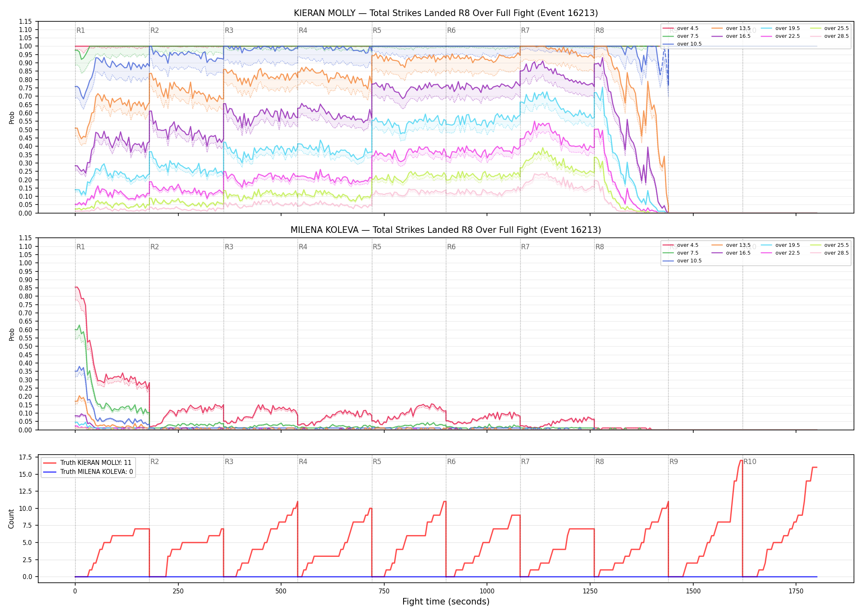Click R10 round marker in Count chart
The image size is (863, 616).
[x=750, y=462]
